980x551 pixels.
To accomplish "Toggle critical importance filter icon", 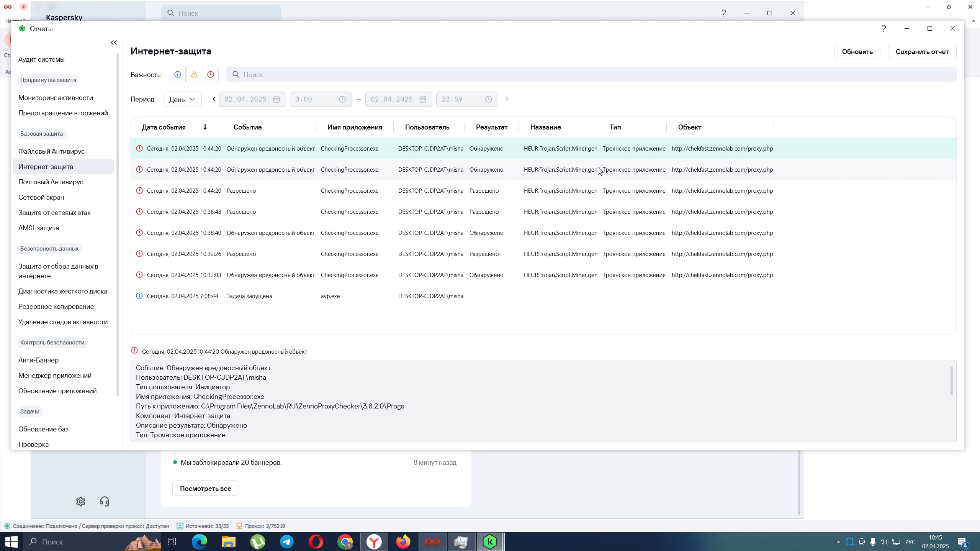I will pos(211,74).
